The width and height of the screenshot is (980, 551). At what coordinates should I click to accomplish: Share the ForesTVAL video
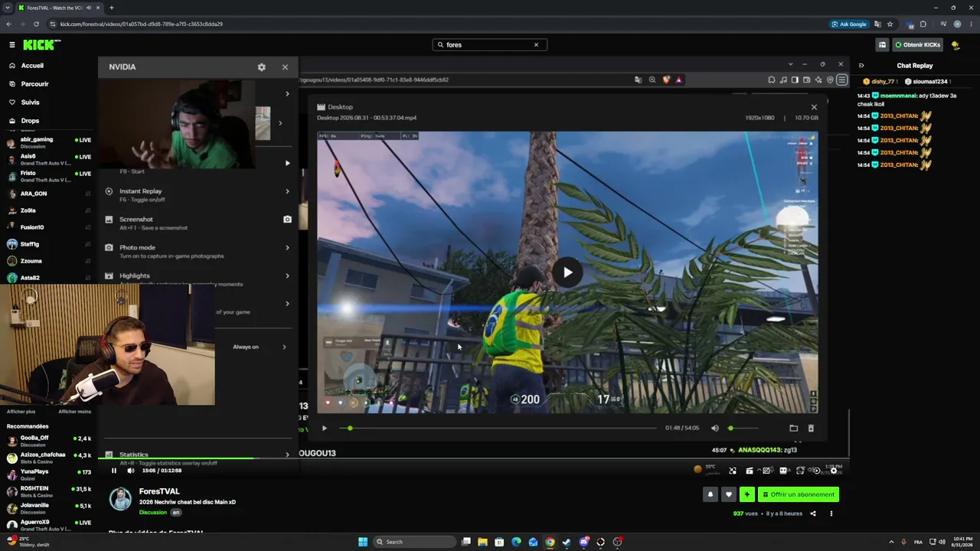coord(813,514)
